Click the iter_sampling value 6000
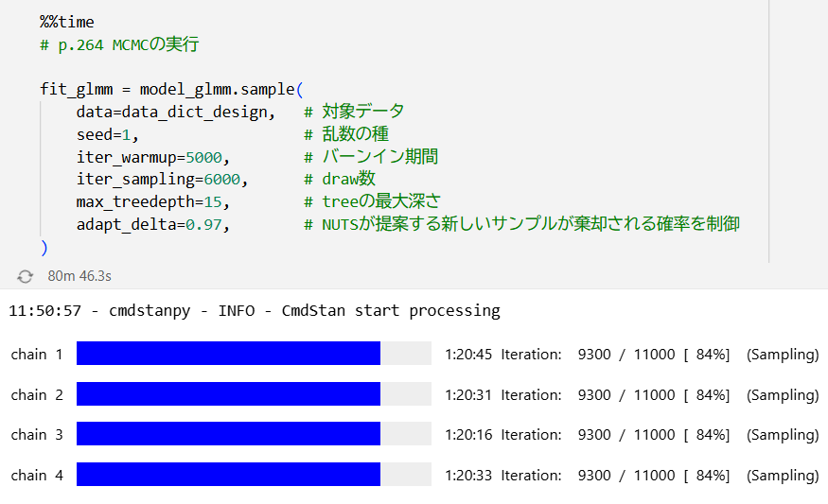Viewport: 828px width, 504px height. click(x=221, y=180)
